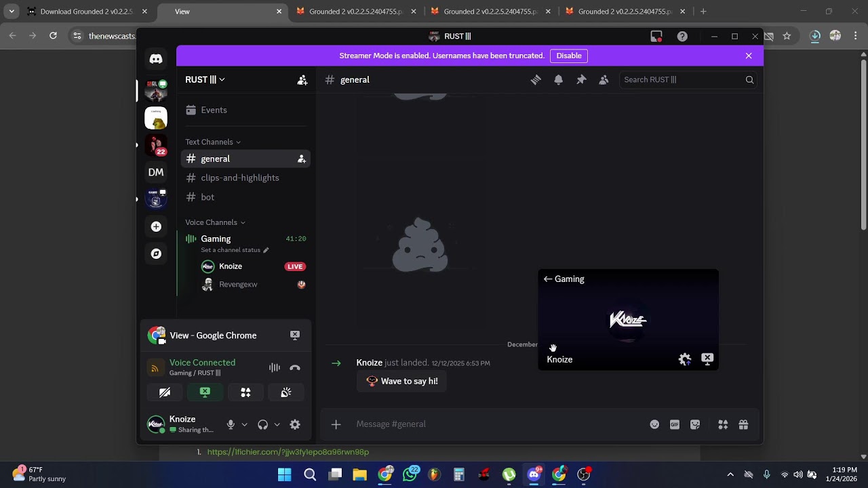Open Discord help question mark icon
Screen dimensions: 868x488
(682, 37)
